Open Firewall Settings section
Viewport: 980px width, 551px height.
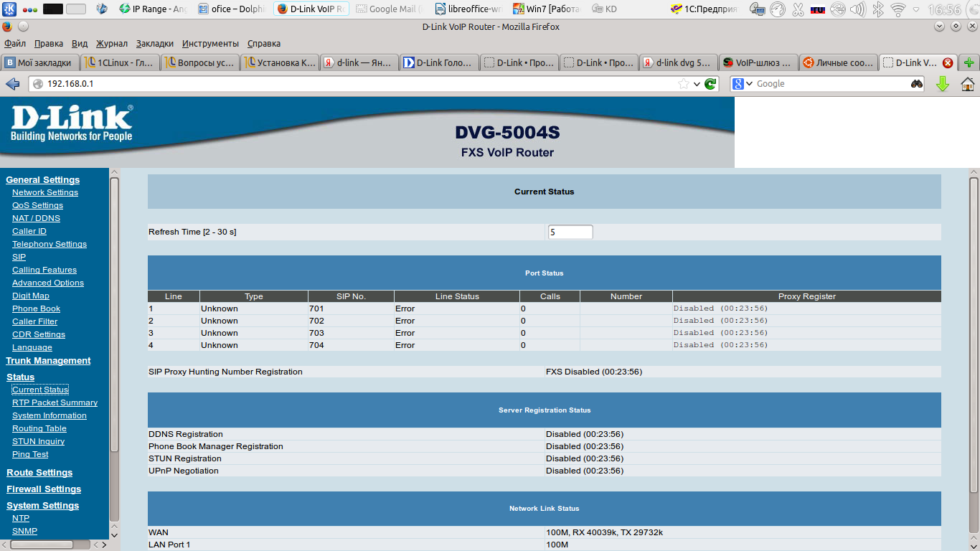(44, 489)
